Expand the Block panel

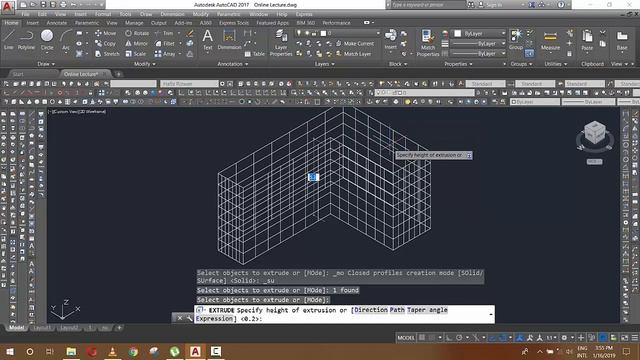398,64
